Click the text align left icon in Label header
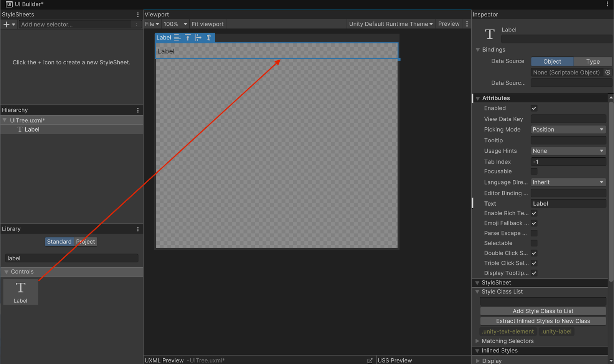This screenshot has width=614, height=364. point(177,38)
